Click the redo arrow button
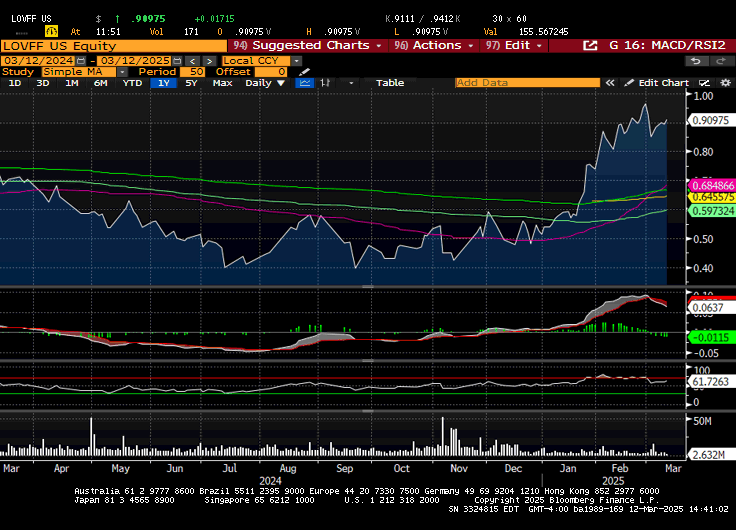Screen dimensions: 736x530 [x=720, y=61]
